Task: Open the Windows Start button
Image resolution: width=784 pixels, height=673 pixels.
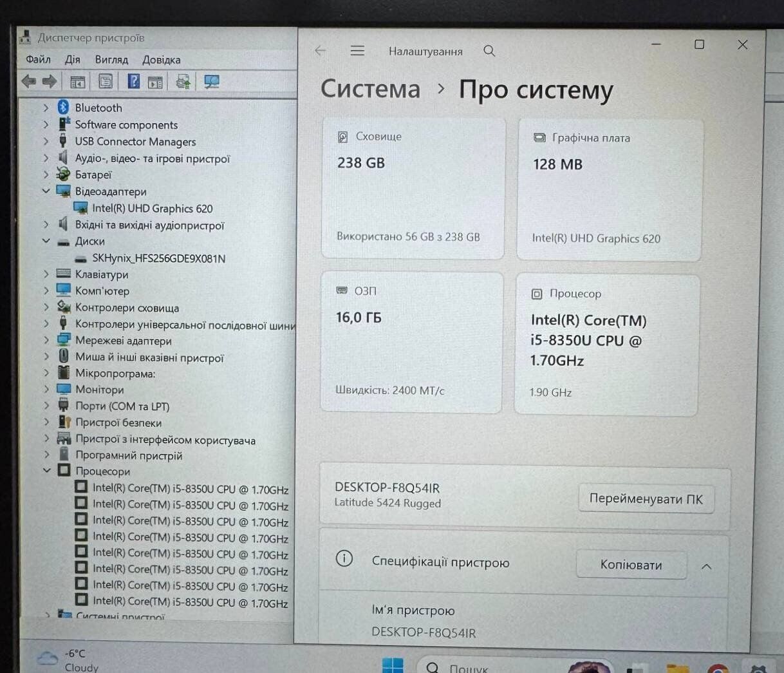Action: click(393, 665)
